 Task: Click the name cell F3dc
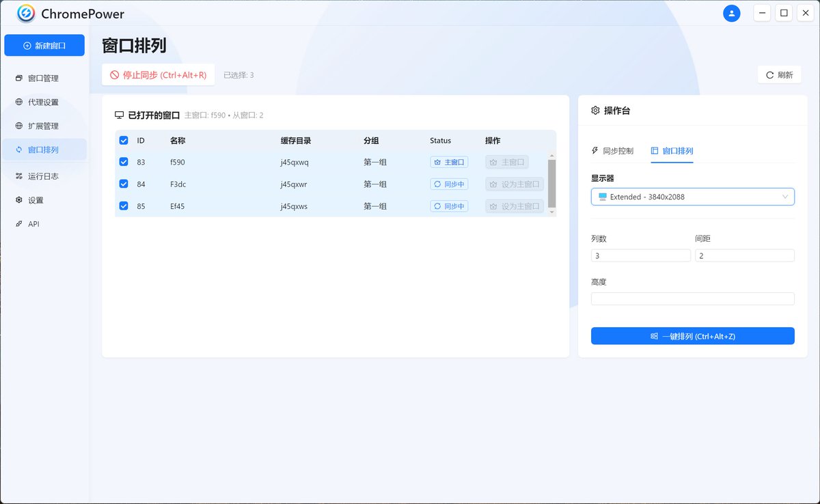[178, 184]
